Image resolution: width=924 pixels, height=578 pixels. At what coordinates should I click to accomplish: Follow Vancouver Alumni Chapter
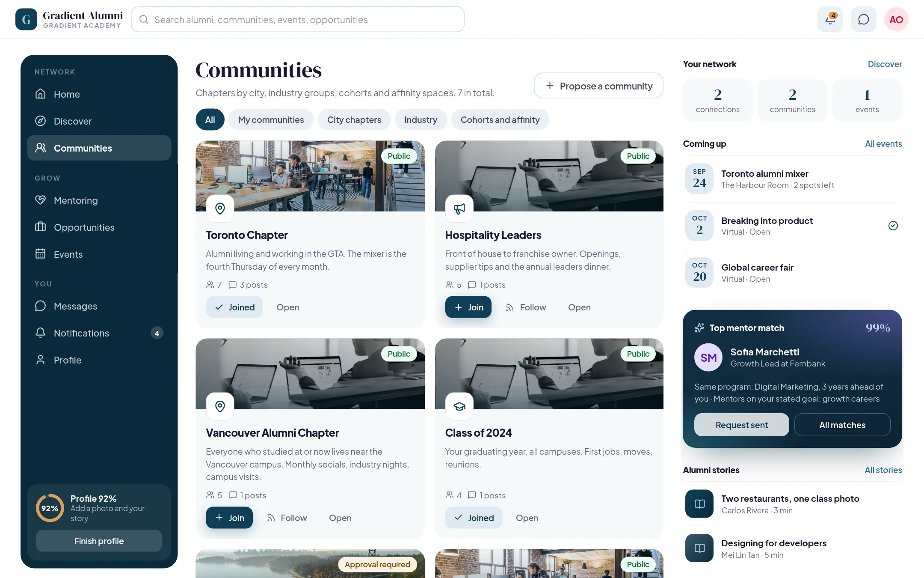[287, 518]
